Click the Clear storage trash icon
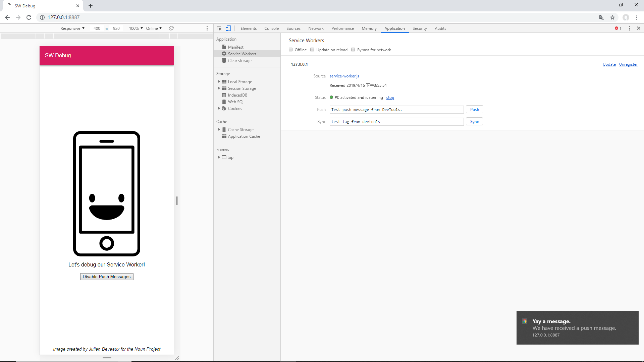 point(224,61)
